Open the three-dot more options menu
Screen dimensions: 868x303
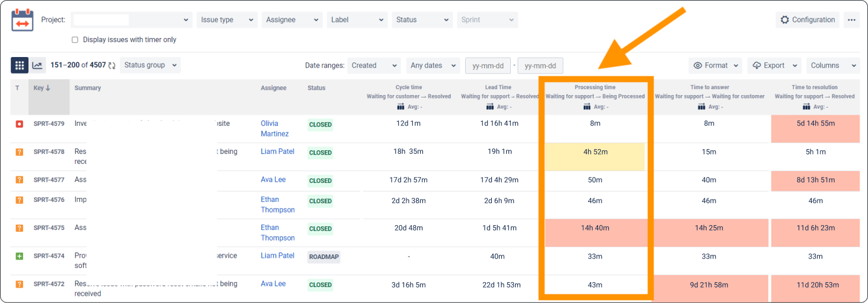[851, 20]
